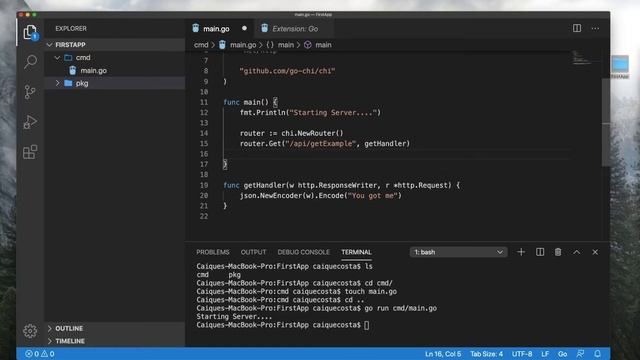640x360 pixels.
Task: Split the terminal pane
Action: (x=540, y=252)
